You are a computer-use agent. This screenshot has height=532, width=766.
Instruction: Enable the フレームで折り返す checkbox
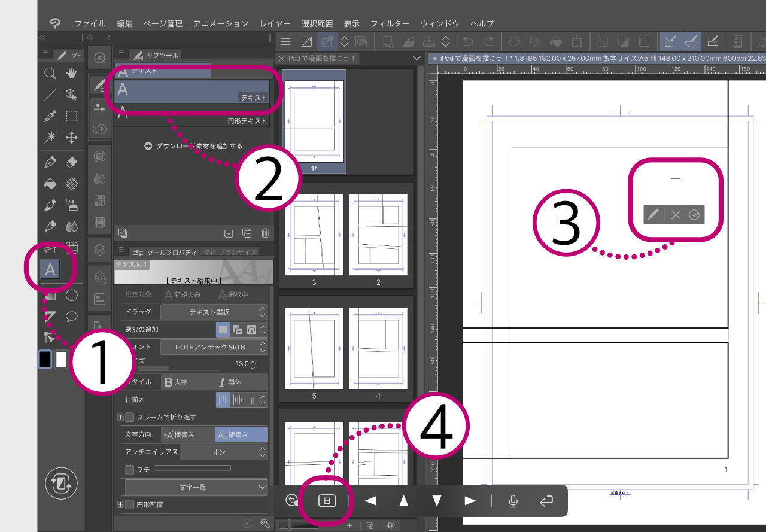tap(130, 417)
